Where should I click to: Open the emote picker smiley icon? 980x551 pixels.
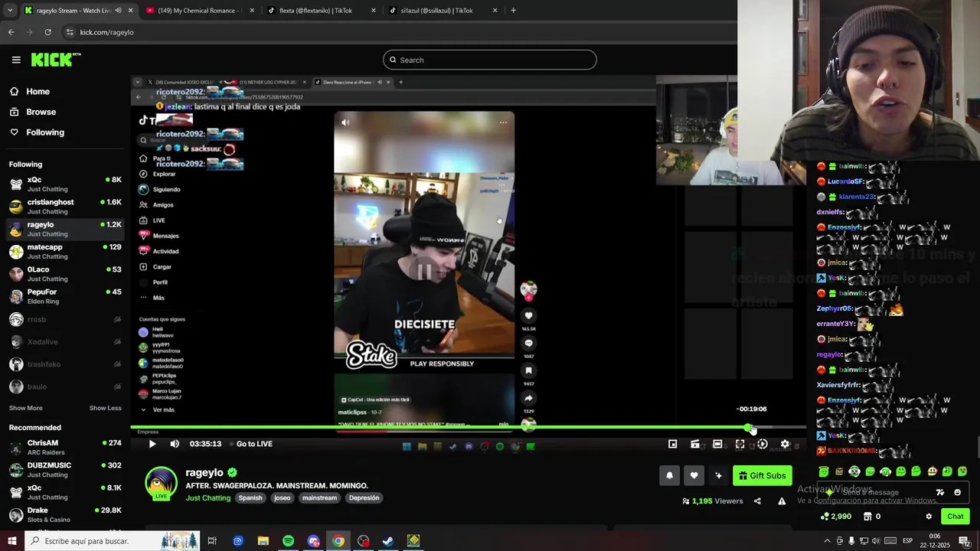click(957, 492)
